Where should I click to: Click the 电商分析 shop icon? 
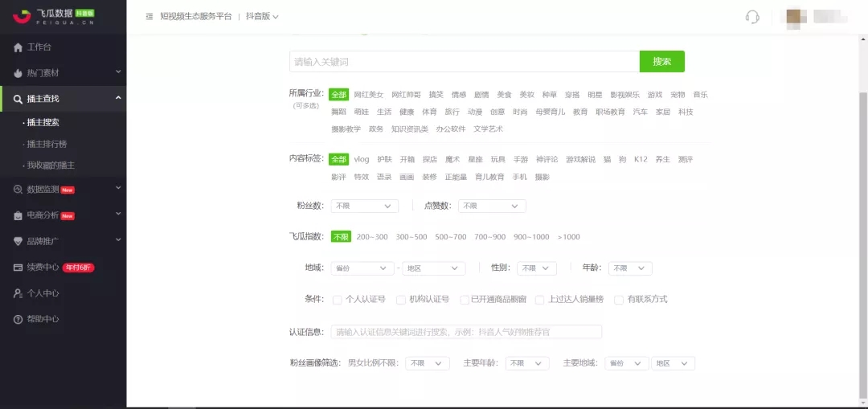(x=18, y=215)
